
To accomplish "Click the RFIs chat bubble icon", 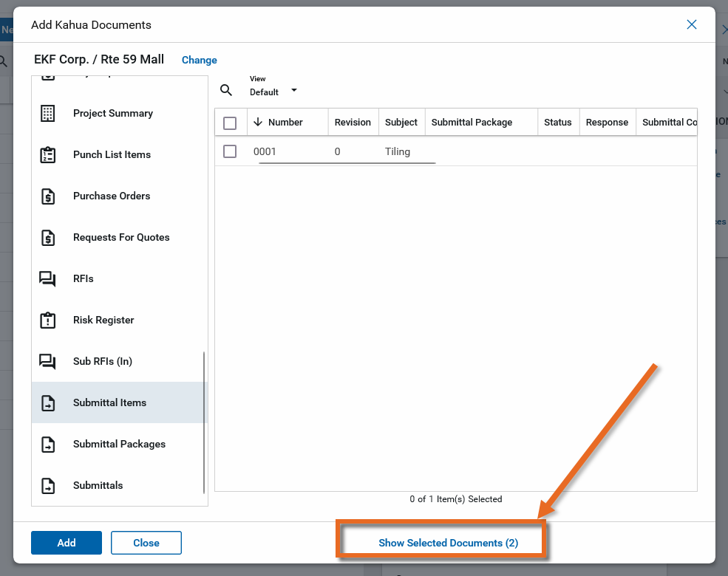I will 48,279.
